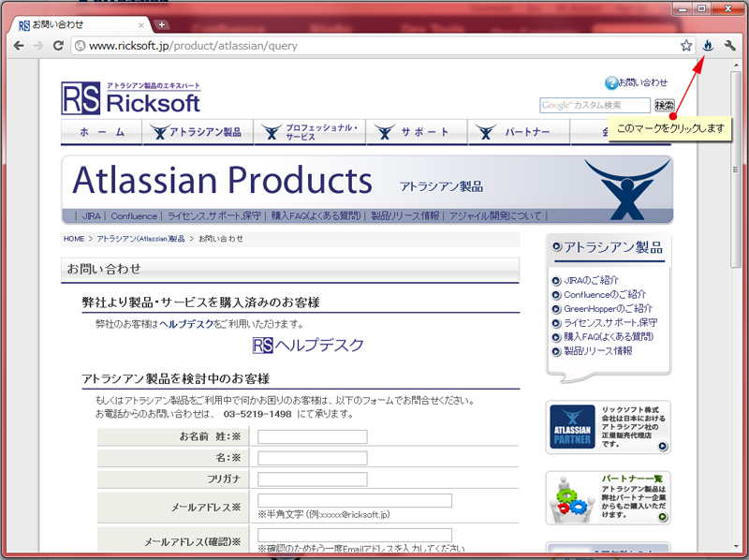Click the browser forward arrow

pos(38,46)
